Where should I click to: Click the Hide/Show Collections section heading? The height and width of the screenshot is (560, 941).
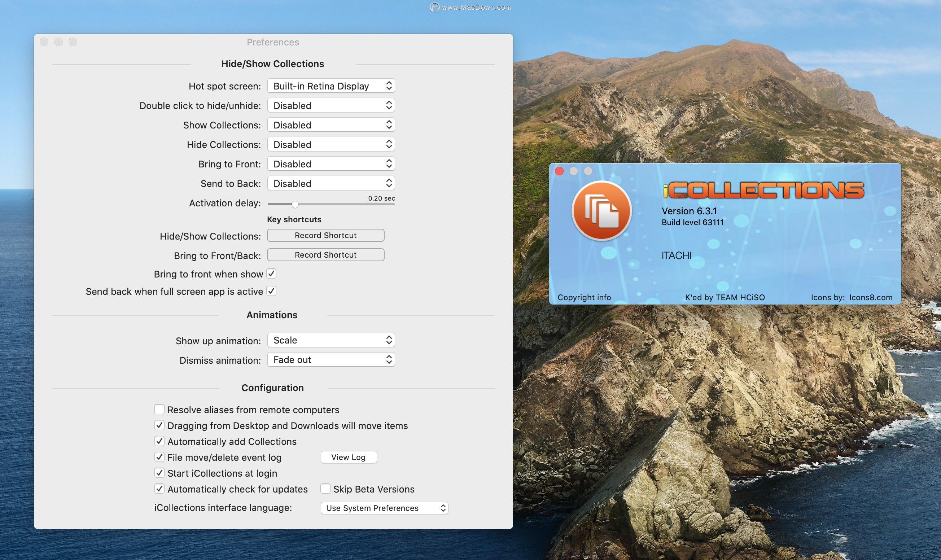272,64
